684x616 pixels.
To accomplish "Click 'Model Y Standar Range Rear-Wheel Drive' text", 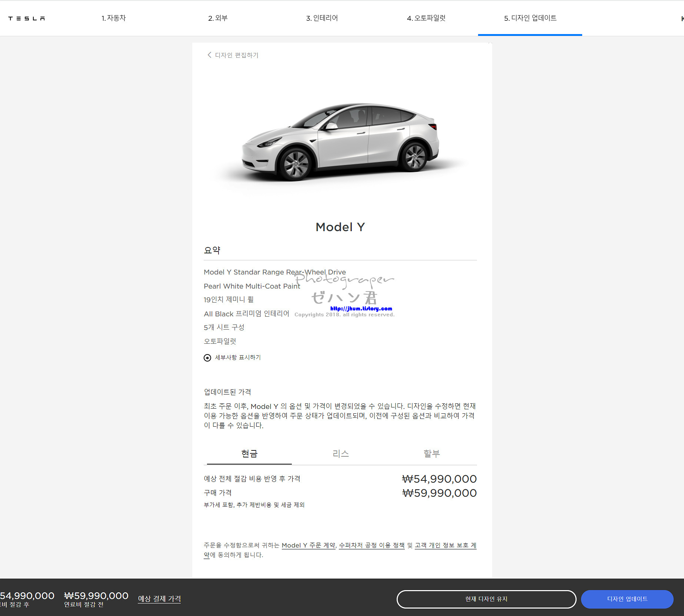I will point(275,272).
